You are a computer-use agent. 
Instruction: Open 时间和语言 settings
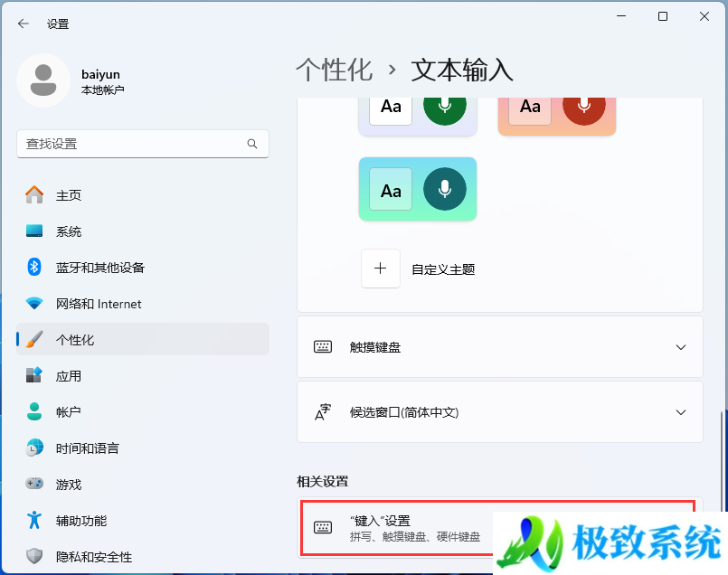[x=143, y=448]
